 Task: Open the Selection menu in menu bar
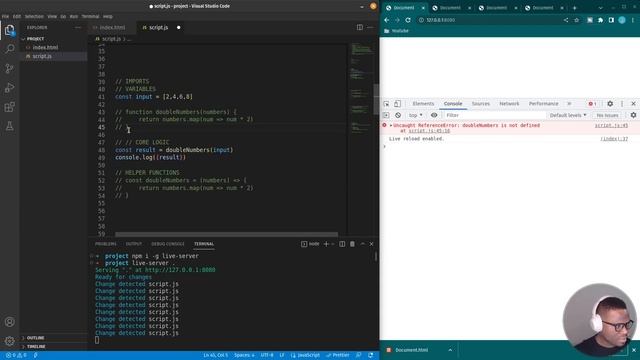(34, 16)
